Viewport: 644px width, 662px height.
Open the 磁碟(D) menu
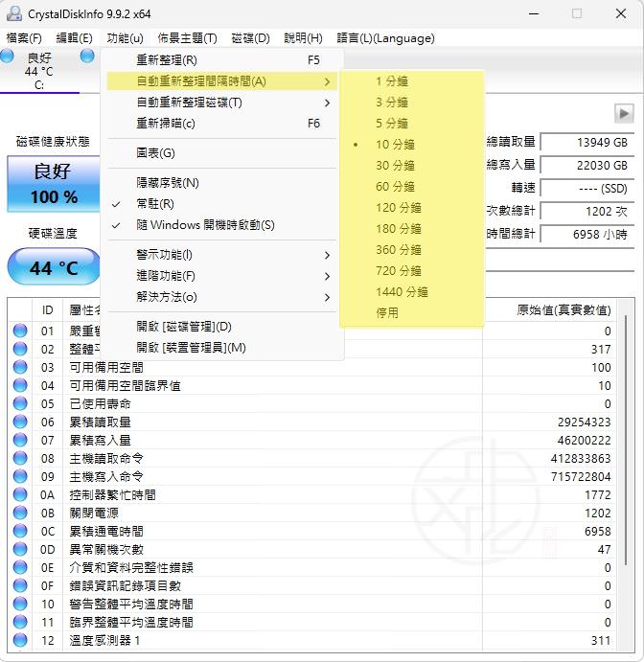[x=250, y=38]
